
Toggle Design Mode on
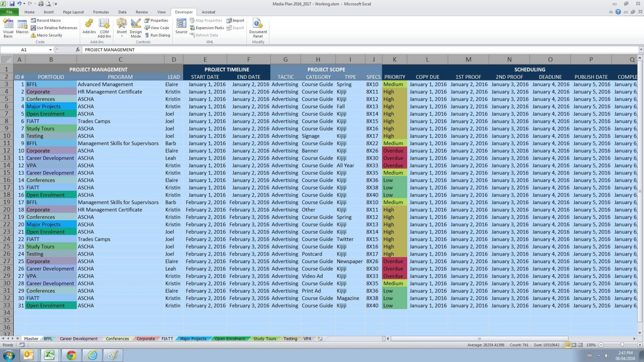[x=135, y=27]
